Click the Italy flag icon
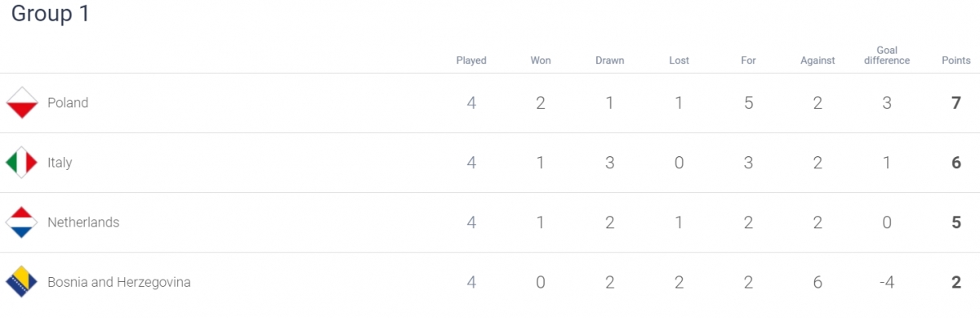 pyautogui.click(x=22, y=163)
